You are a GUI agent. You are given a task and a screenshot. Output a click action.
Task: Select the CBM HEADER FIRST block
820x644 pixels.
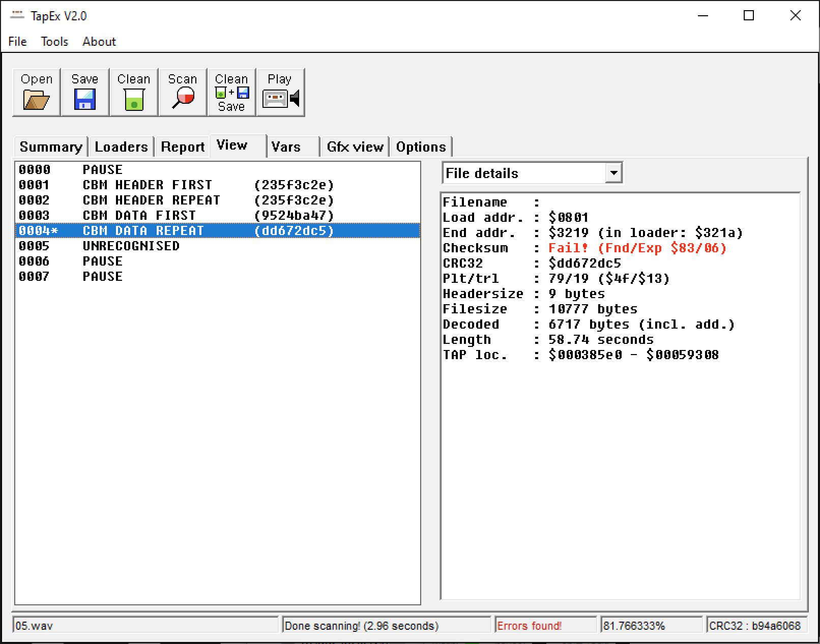[x=148, y=185]
